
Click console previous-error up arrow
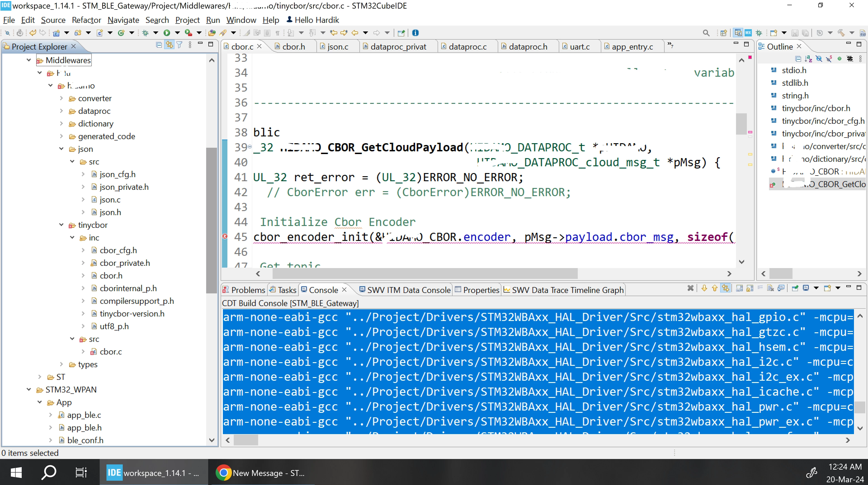[715, 288]
